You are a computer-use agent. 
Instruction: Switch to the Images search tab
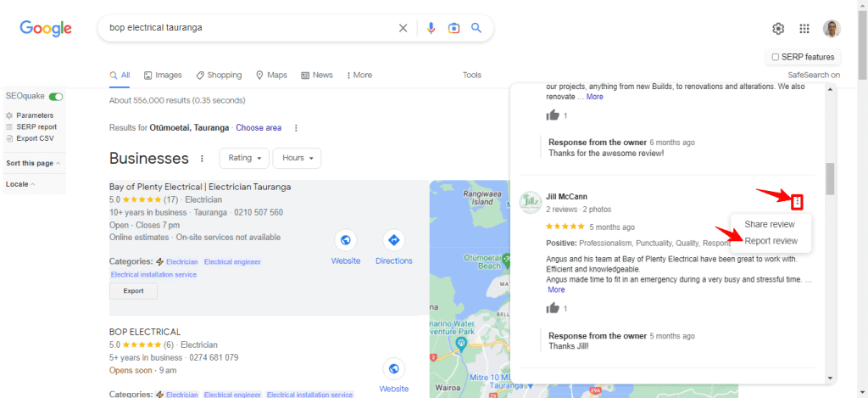163,75
